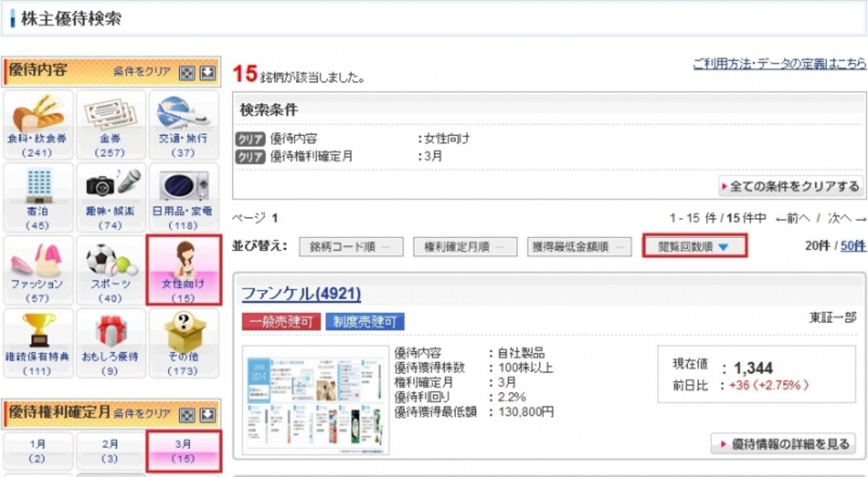
Task: Click the expand-all icon in 優待内容 header
Action: [x=187, y=72]
